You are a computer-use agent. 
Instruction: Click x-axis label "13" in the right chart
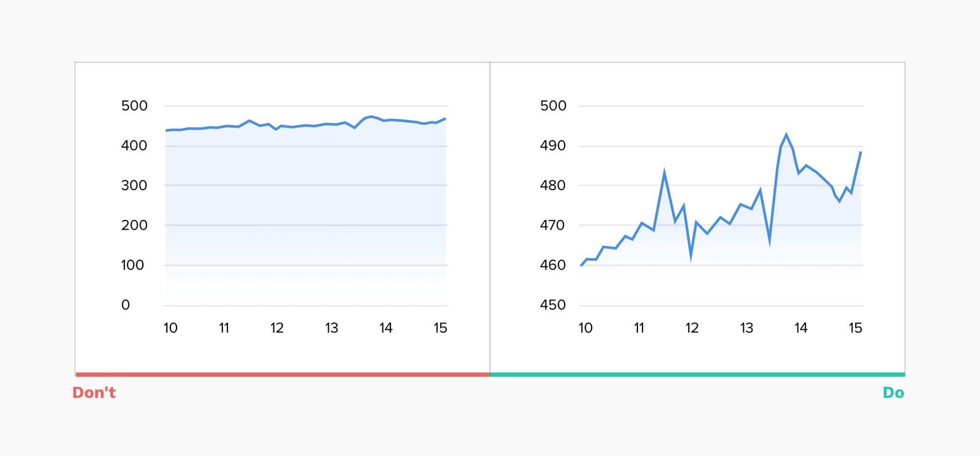tap(746, 328)
